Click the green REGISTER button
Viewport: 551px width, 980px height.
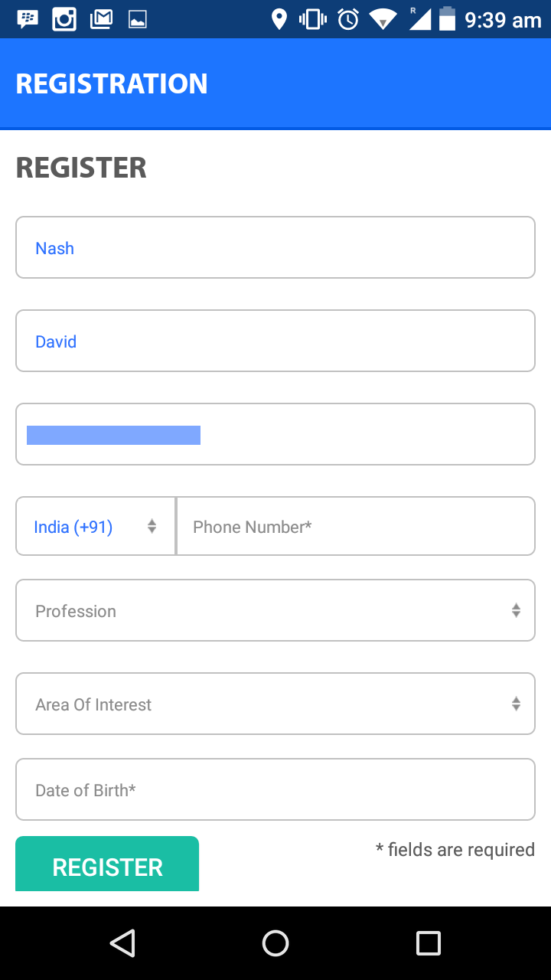click(107, 865)
